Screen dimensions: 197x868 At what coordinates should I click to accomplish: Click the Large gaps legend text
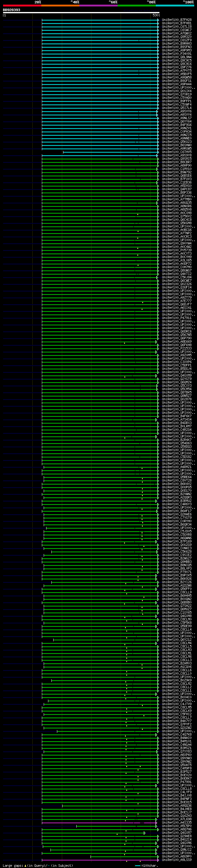[x=38, y=866]
